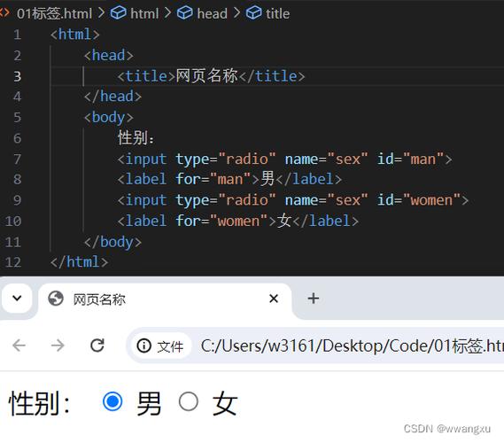Click the head breadcrumb item
This screenshot has height=443, width=504.
213,13
